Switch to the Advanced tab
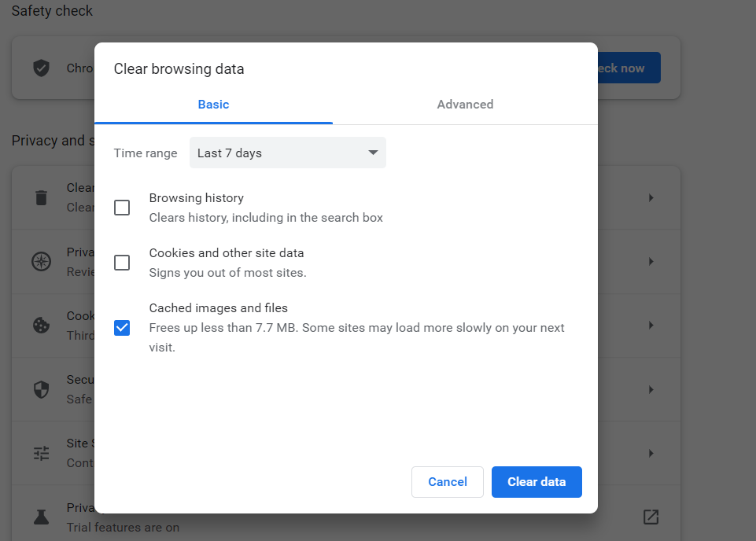This screenshot has width=756, height=541. [465, 104]
